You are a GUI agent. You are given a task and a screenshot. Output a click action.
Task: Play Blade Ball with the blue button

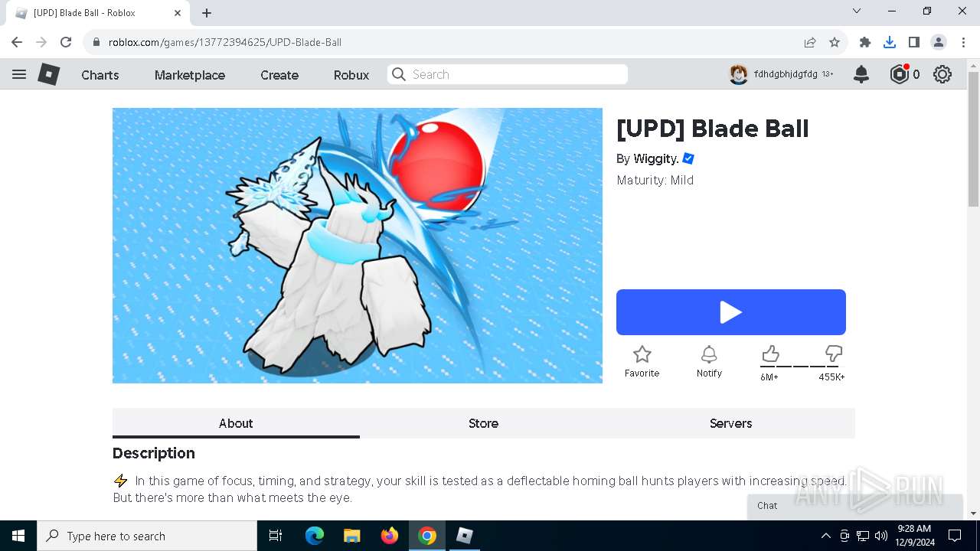click(x=731, y=312)
